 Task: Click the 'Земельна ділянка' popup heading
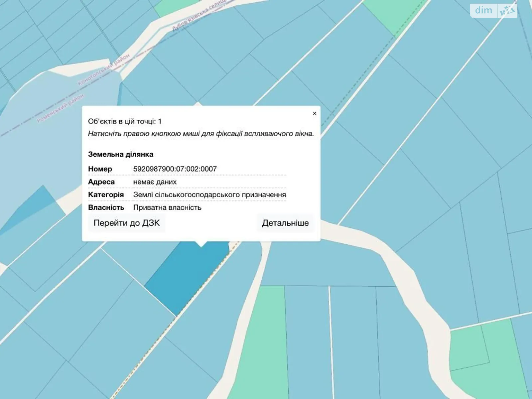point(121,154)
